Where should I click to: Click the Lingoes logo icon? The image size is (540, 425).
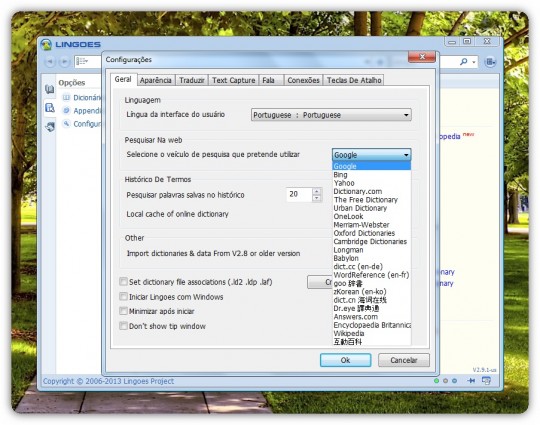pos(46,44)
